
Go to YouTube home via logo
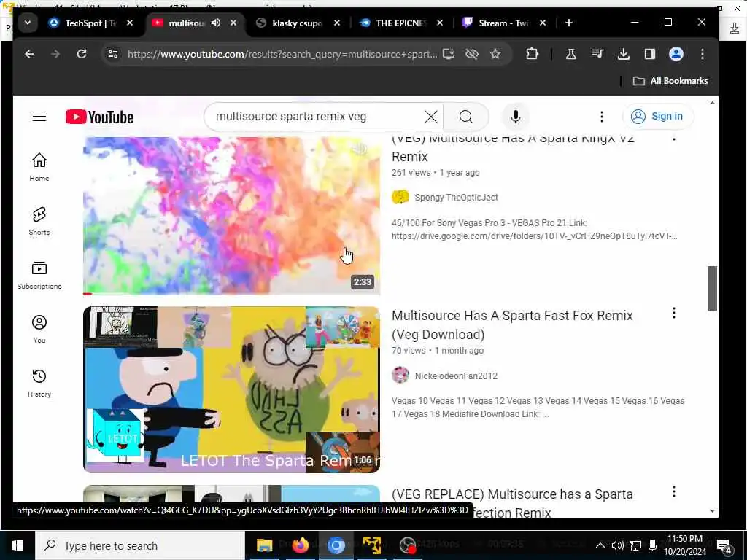point(99,117)
